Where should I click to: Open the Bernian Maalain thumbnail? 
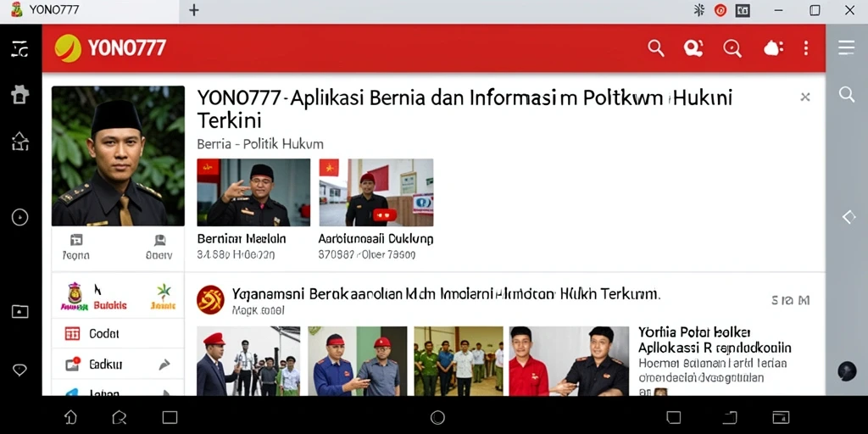pyautogui.click(x=253, y=192)
